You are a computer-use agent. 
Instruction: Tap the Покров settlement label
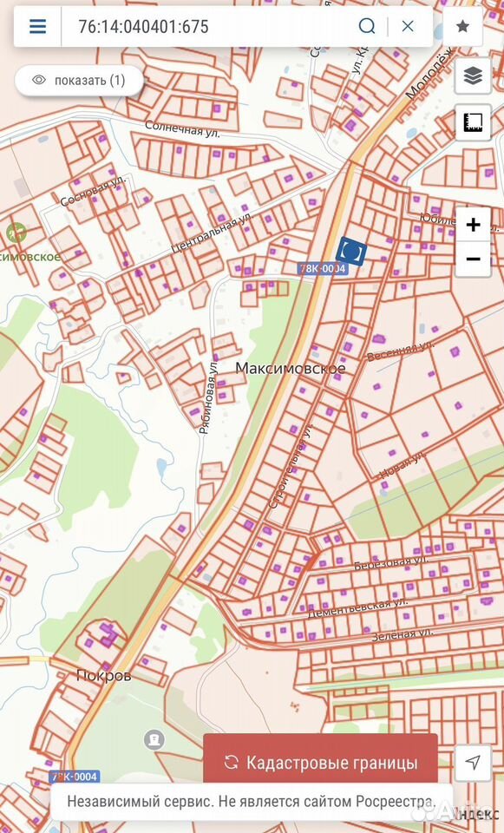click(103, 676)
